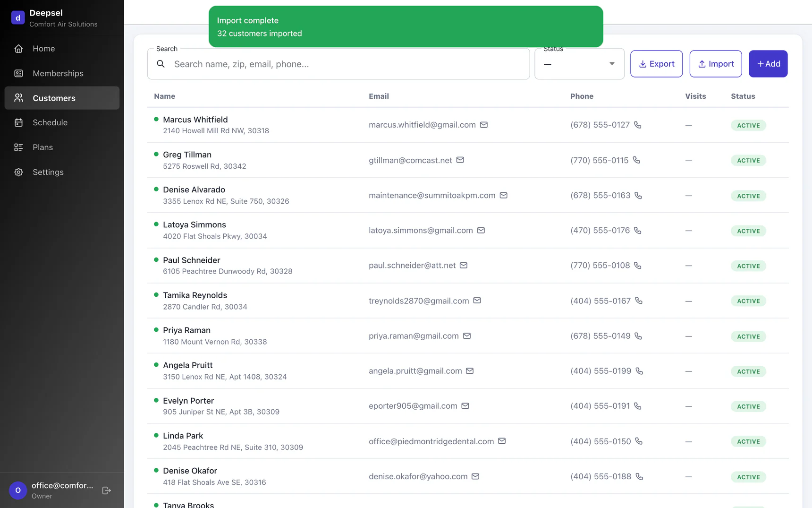Click the Import button
The height and width of the screenshot is (508, 812).
(716, 64)
